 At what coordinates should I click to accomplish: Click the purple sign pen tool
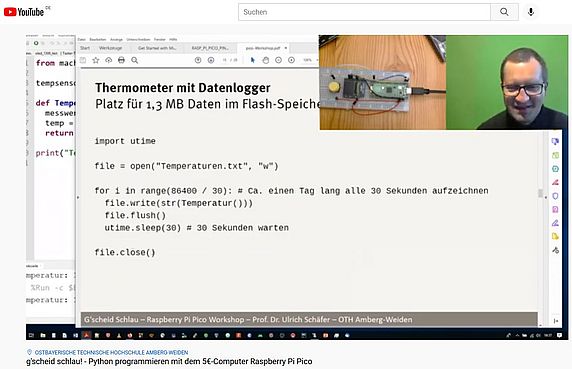pyautogui.click(x=555, y=223)
